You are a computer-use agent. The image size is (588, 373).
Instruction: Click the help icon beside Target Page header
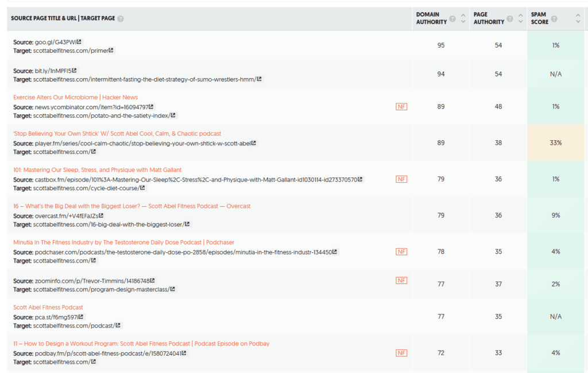[121, 18]
